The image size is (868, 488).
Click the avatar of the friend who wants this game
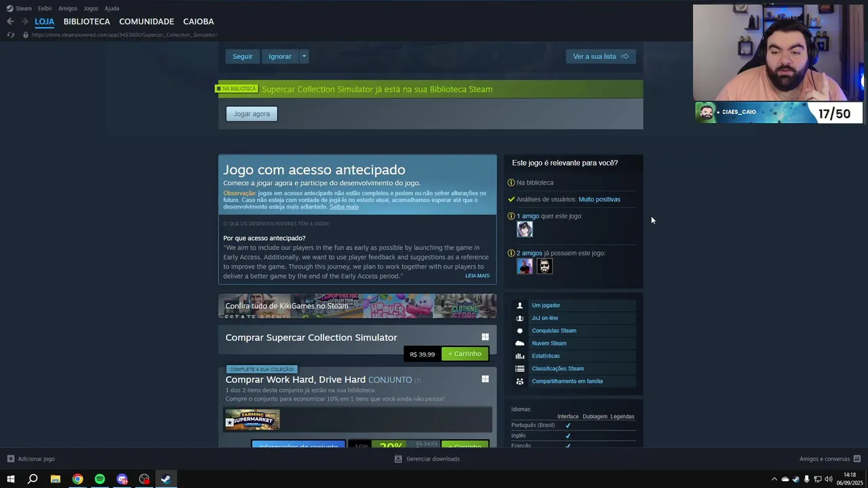[525, 229]
